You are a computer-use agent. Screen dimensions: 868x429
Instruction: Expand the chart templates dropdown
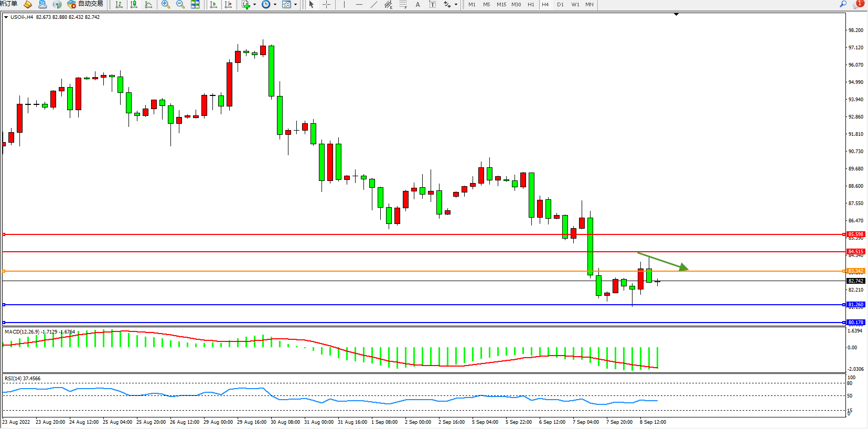pos(295,5)
